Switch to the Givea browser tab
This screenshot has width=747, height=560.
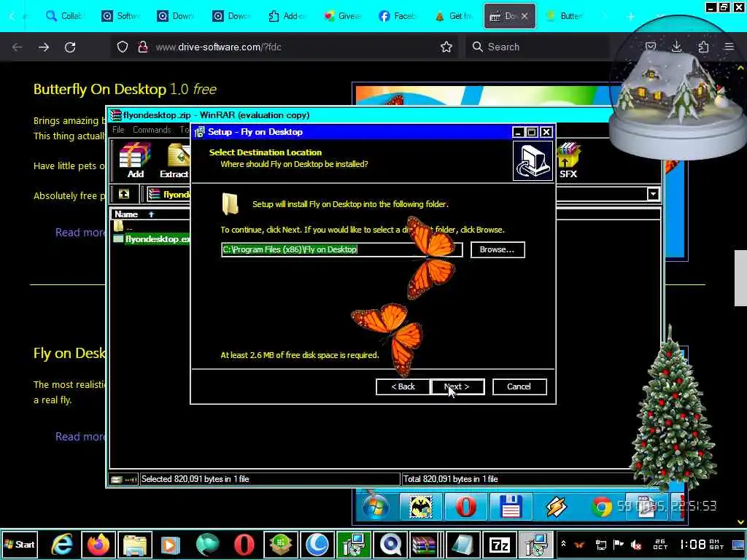[342, 16]
